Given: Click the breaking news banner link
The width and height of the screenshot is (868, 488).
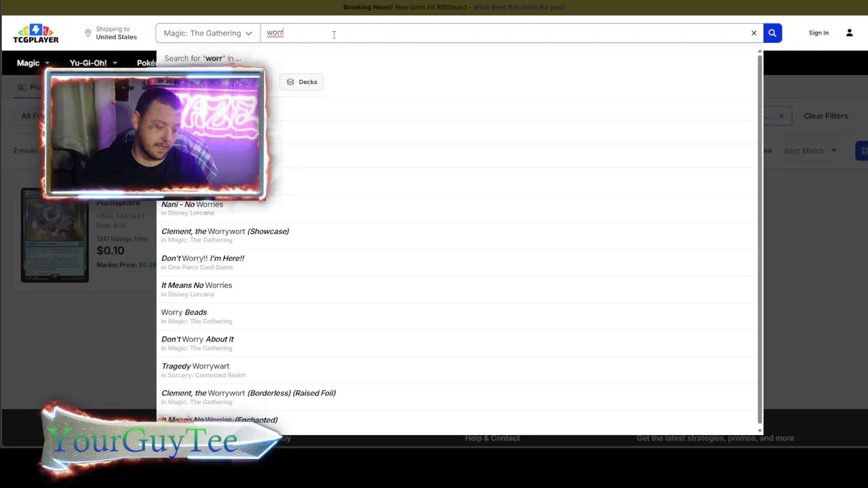Looking at the screenshot, I should 519,7.
